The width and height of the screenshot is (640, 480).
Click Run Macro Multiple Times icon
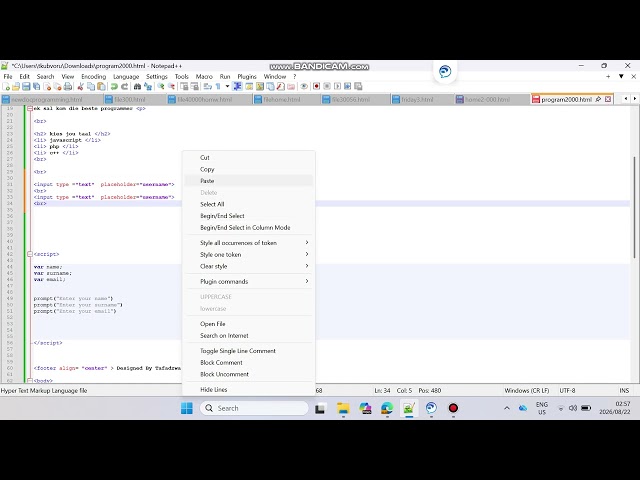347,87
